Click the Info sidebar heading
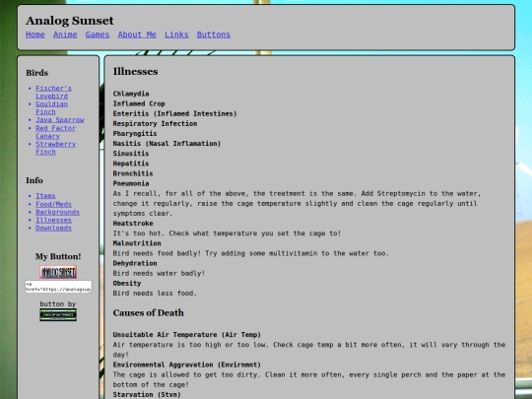The height and width of the screenshot is (399, 532). (34, 180)
